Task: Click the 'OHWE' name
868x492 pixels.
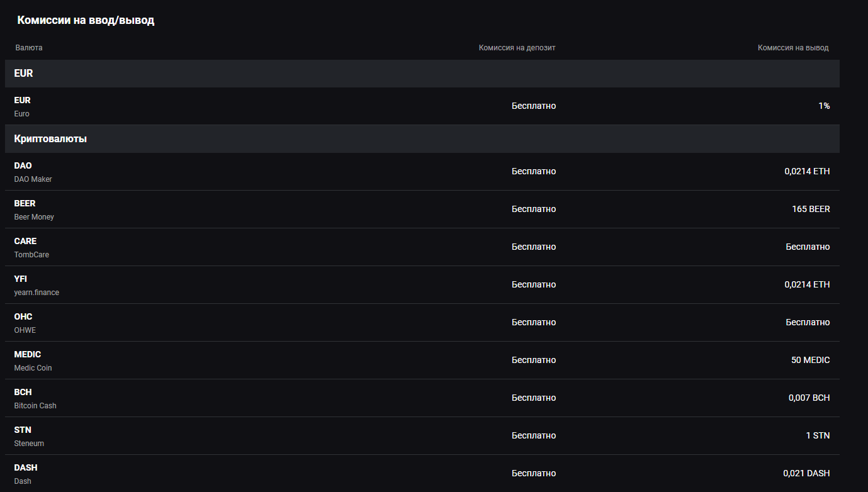Action: pos(25,330)
